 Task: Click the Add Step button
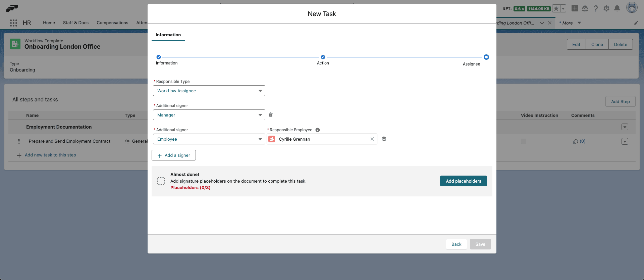tap(621, 101)
